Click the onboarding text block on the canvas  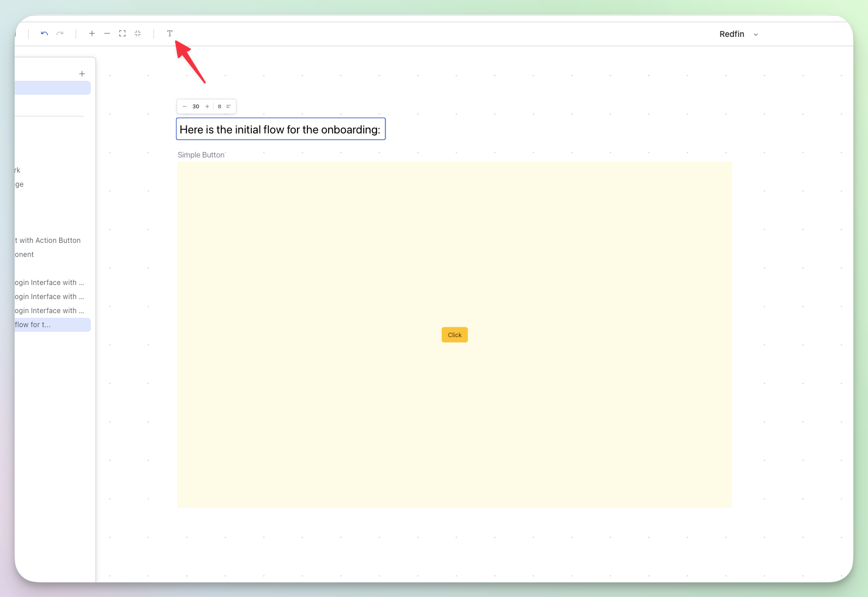tap(280, 129)
